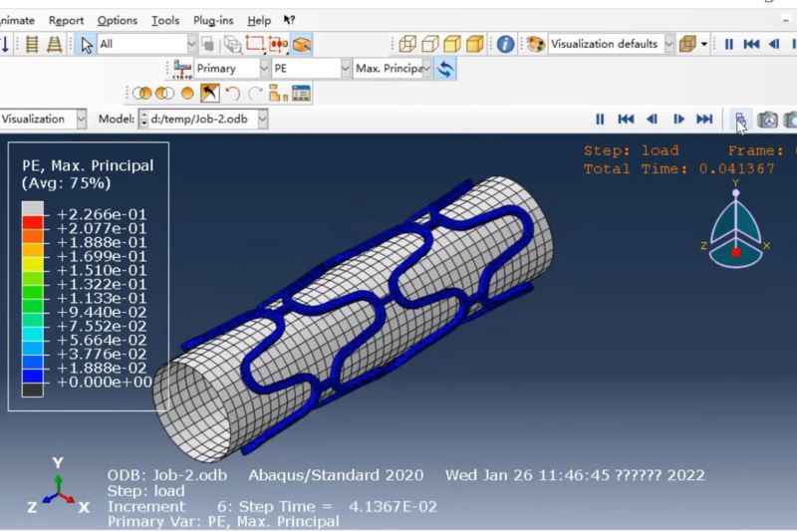Open the Visualization module dropdown

pyautogui.click(x=82, y=120)
